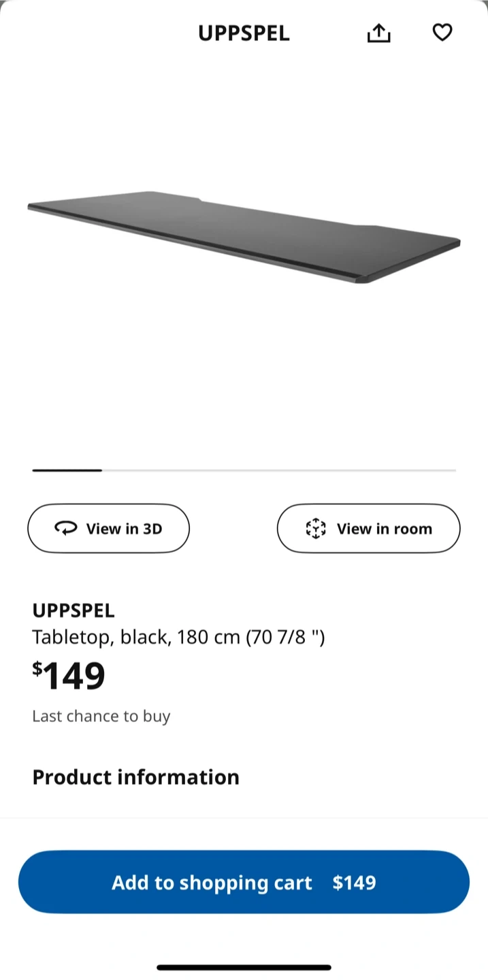Tap the $149 amount inside cart button
Screen dimensions: 488x980
354,883
